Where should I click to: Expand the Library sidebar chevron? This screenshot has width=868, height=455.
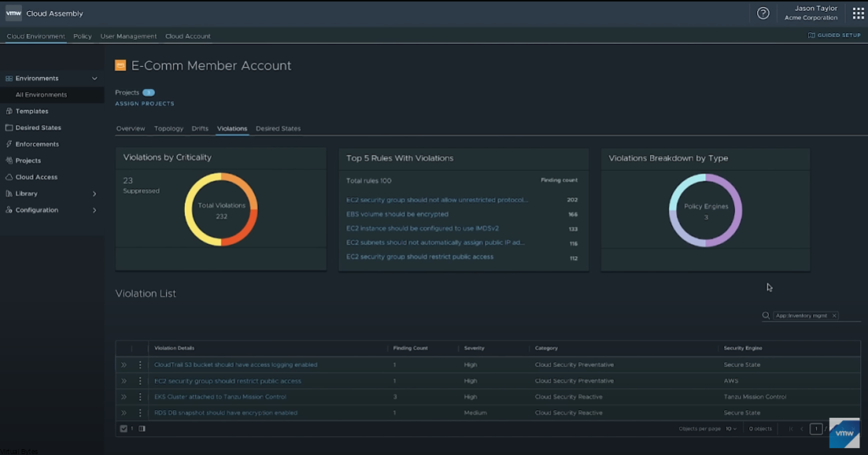pos(94,194)
